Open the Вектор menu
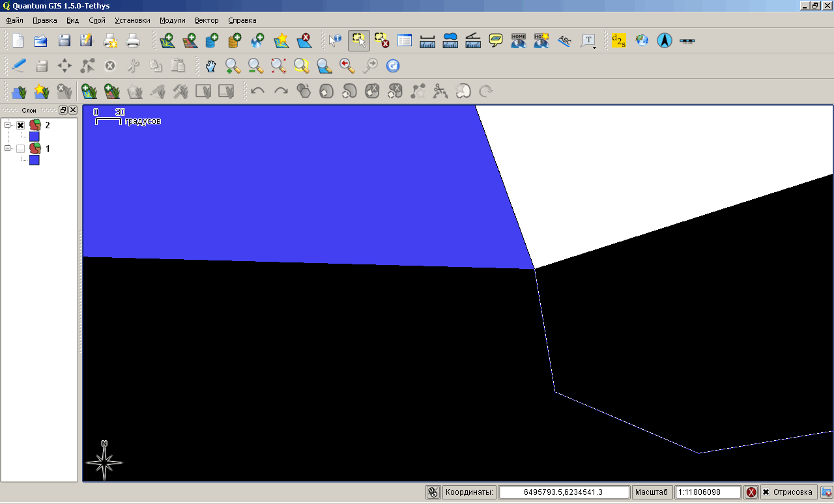The height and width of the screenshot is (504, 834). [207, 20]
